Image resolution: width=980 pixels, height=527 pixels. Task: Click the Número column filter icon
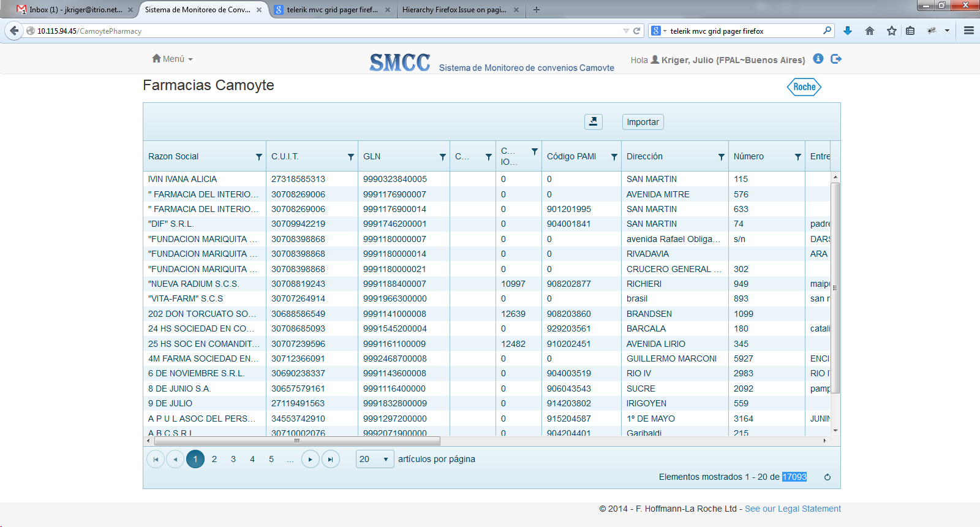tap(797, 157)
